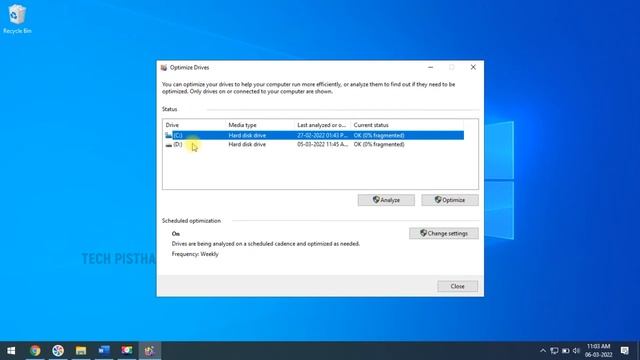Click the Analyze button
The width and height of the screenshot is (640, 360).
tap(386, 200)
